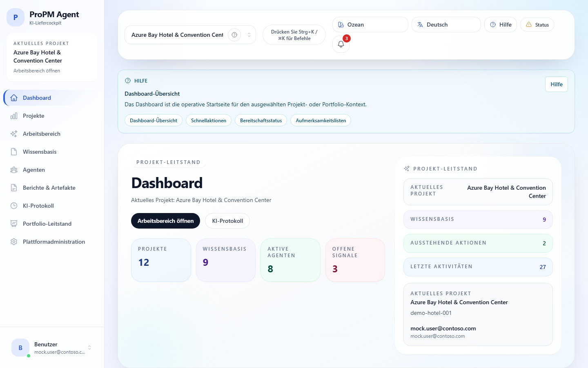
Task: Click the ProPM Agent logo icon
Action: (x=16, y=18)
